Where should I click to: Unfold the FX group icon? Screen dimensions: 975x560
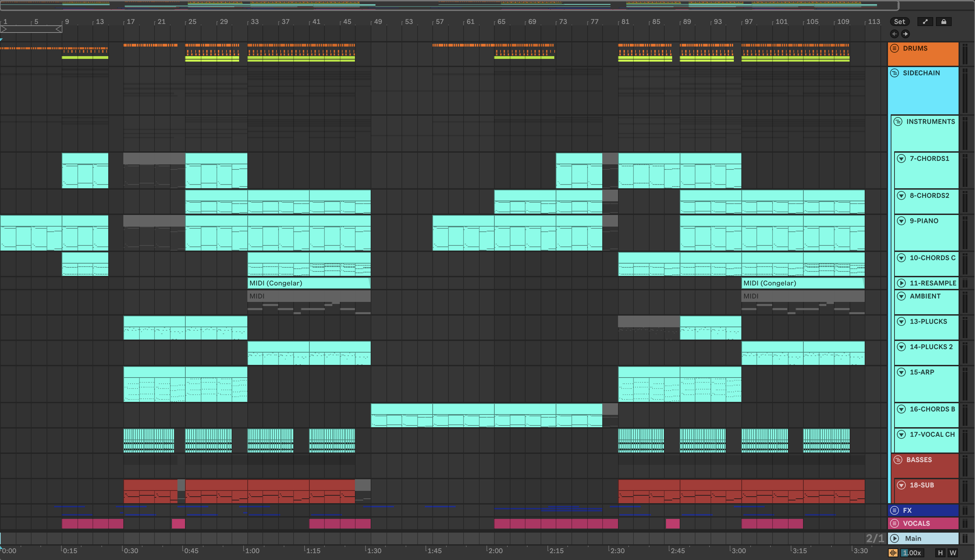(894, 510)
